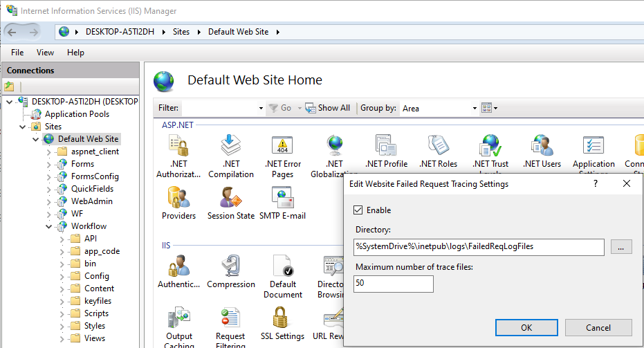
Task: Click the Directory path input field
Action: pyautogui.click(x=479, y=247)
